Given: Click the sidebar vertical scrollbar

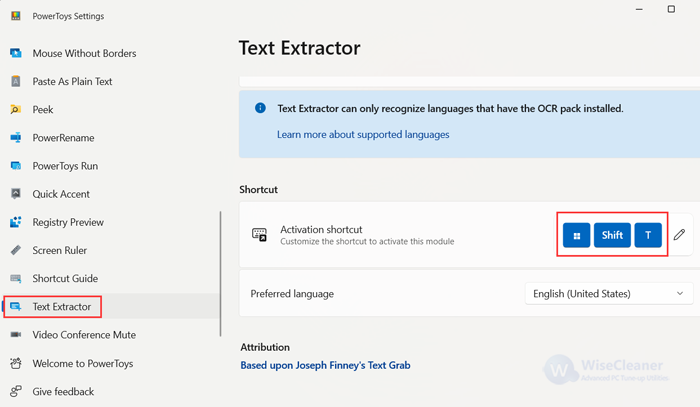Looking at the screenshot, I should (x=221, y=274).
